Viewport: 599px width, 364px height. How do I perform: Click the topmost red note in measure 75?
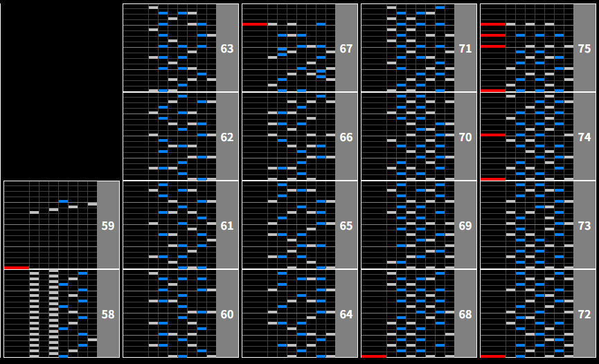492,24
